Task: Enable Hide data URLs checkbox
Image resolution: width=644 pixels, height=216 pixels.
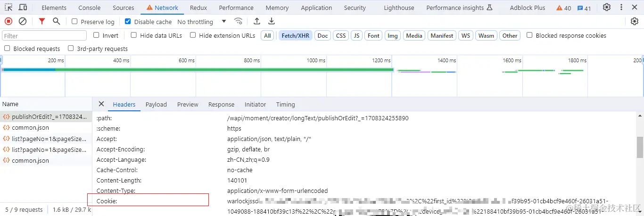Action: click(x=134, y=35)
